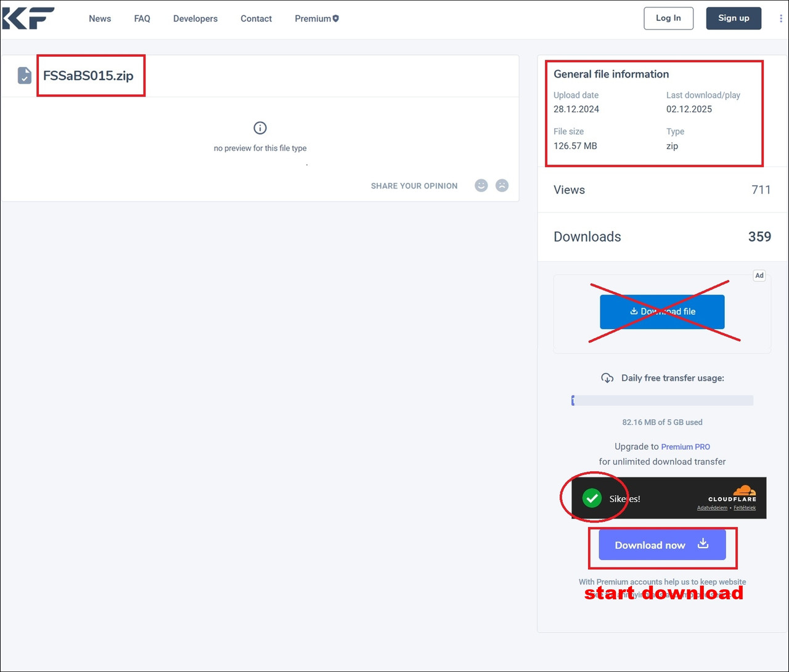Click the file document icon beside FSSaBS015.zip
Image resolution: width=789 pixels, height=672 pixels.
click(x=25, y=76)
